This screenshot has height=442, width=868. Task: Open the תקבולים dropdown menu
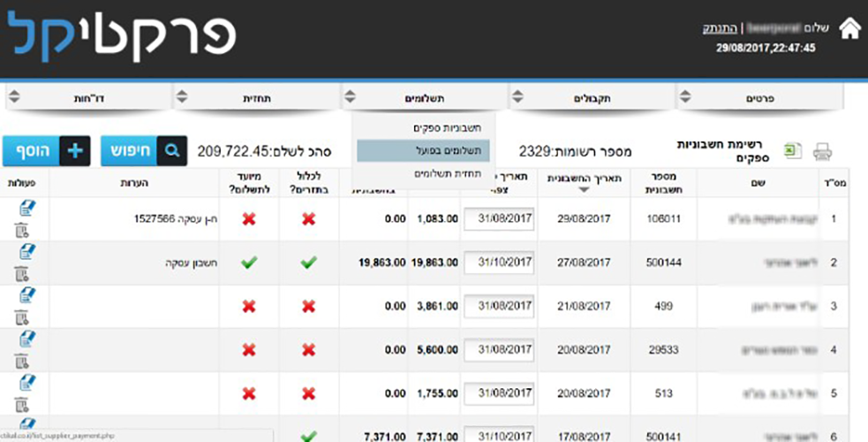592,98
